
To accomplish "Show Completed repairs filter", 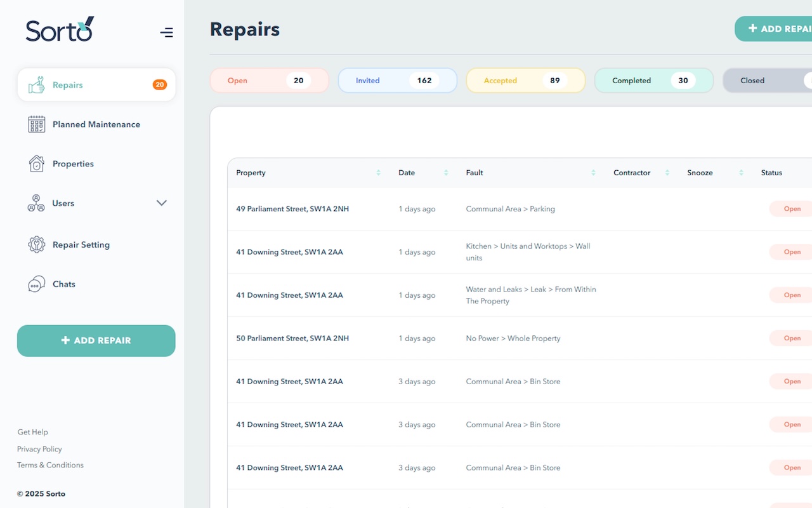I will 653,81.
